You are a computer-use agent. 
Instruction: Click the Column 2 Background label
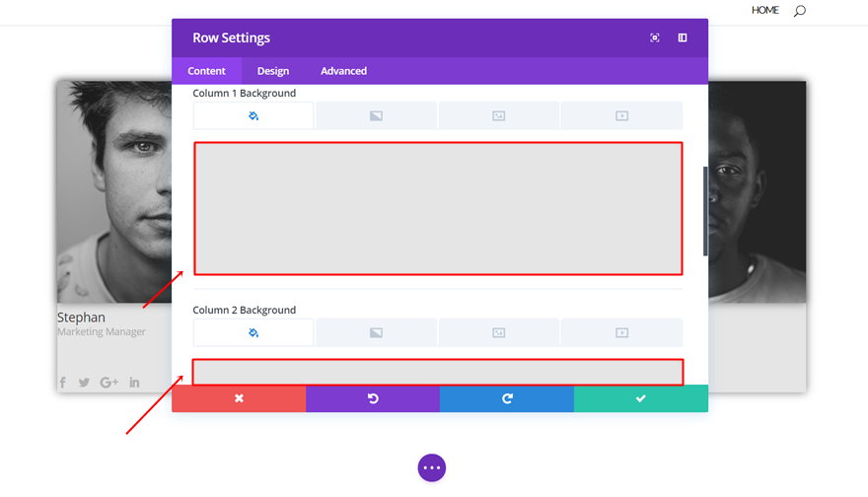tap(245, 310)
